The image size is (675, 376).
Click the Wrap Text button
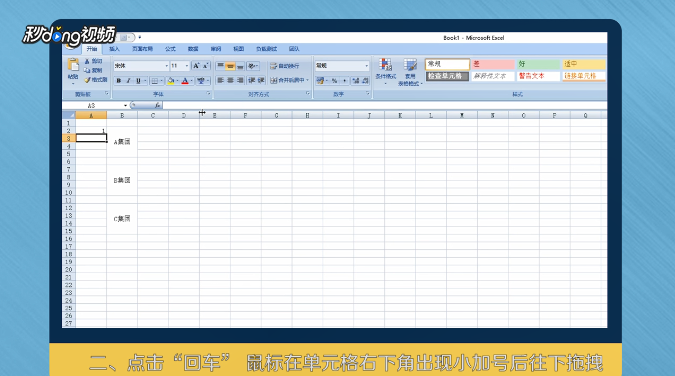point(285,66)
